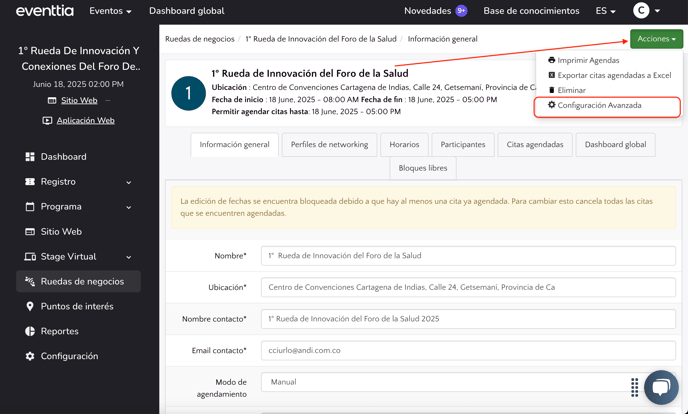The height and width of the screenshot is (414, 688).
Task: Click into the Nombre contacto input field
Action: coord(468,319)
